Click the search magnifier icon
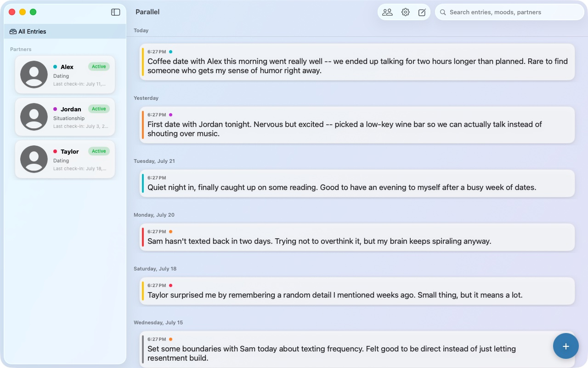The height and width of the screenshot is (368, 588). pos(443,12)
